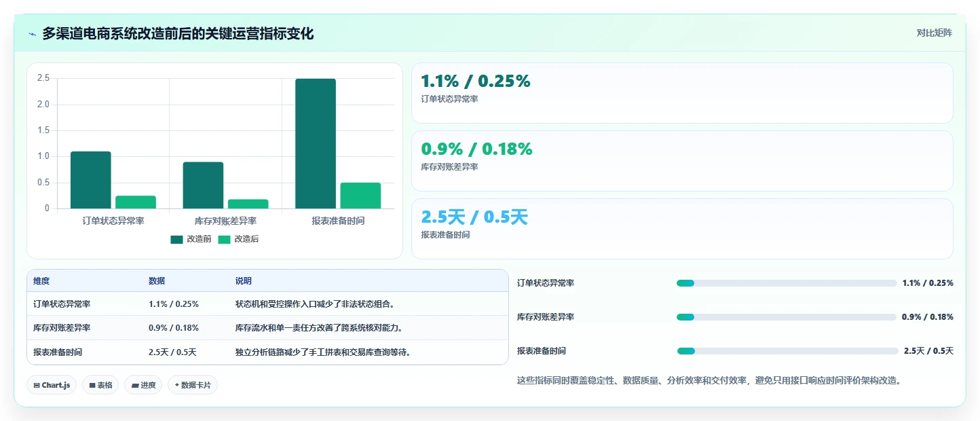This screenshot has width=980, height=421.
Task: Click progress value 0.9% / 0.18%
Action: [x=928, y=317]
